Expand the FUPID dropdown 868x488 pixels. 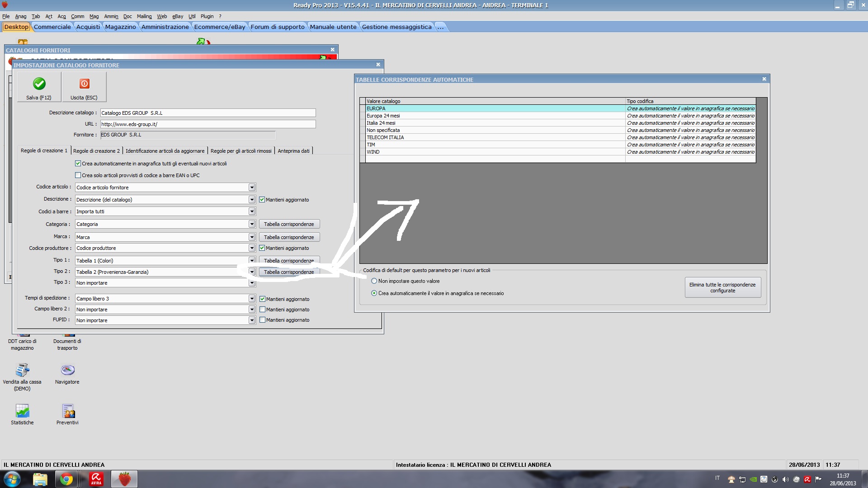[252, 320]
